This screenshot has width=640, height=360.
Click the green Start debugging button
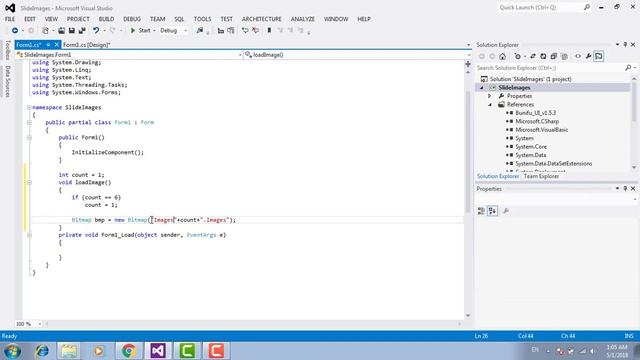[141, 31]
